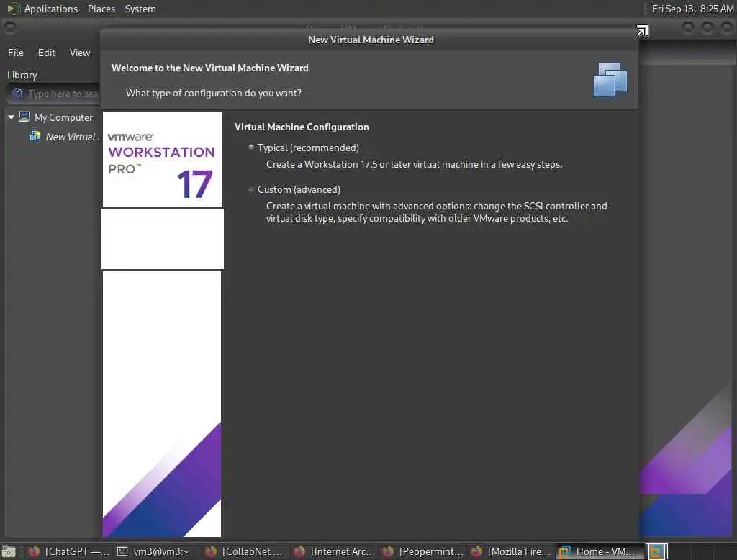737x560 pixels.
Task: Click the 'Create a Workstation 17.5 or later' description
Action: pos(414,165)
